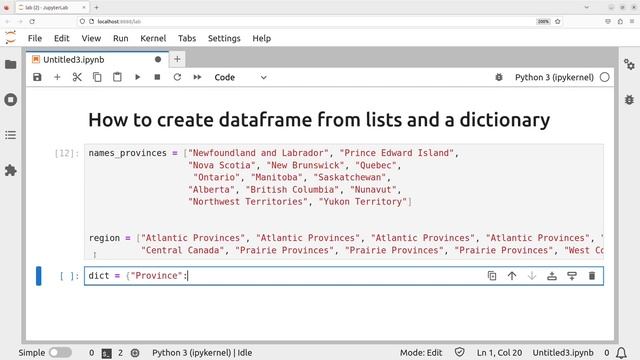Open the list all tabs dropdown arrow

[x=587, y=7]
